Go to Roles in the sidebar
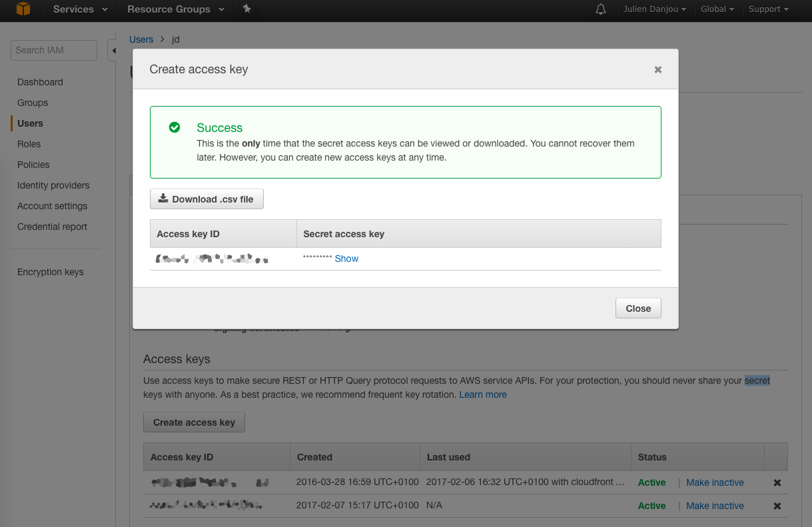This screenshot has height=527, width=812. (x=29, y=144)
